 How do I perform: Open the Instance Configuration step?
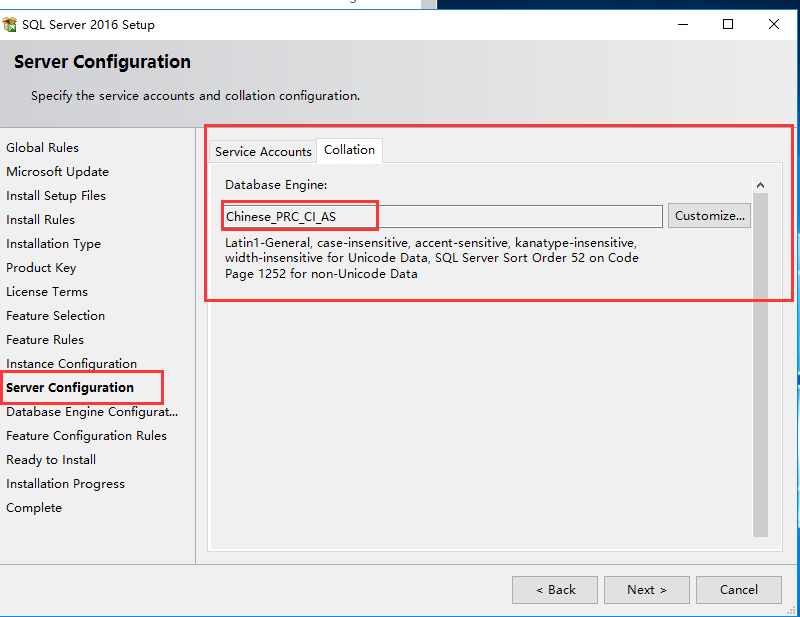point(71,364)
